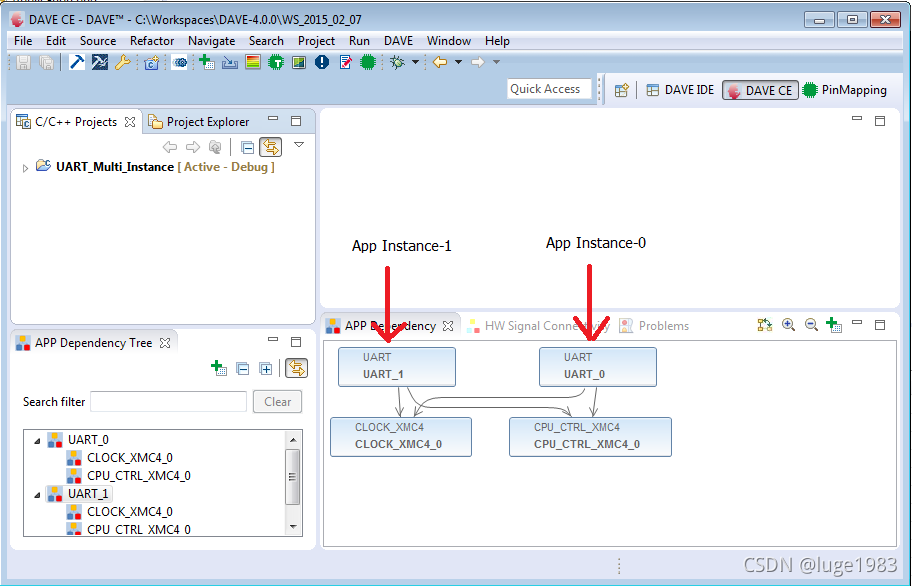Open the Project menu
The height and width of the screenshot is (586, 912).
point(316,41)
